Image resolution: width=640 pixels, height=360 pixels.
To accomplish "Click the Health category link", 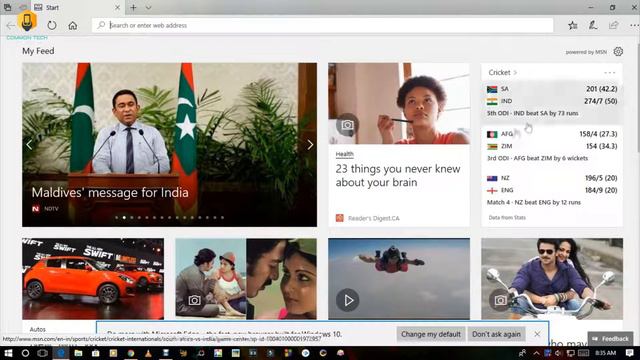I will tap(344, 154).
